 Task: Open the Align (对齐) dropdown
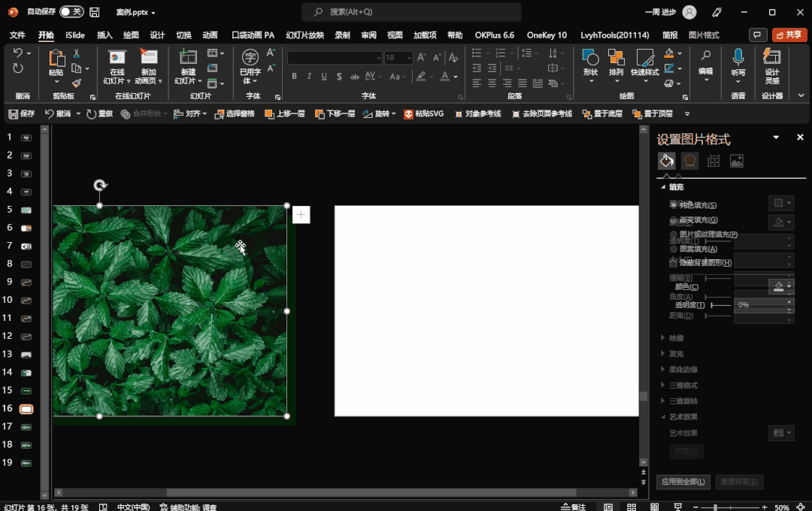[205, 114]
